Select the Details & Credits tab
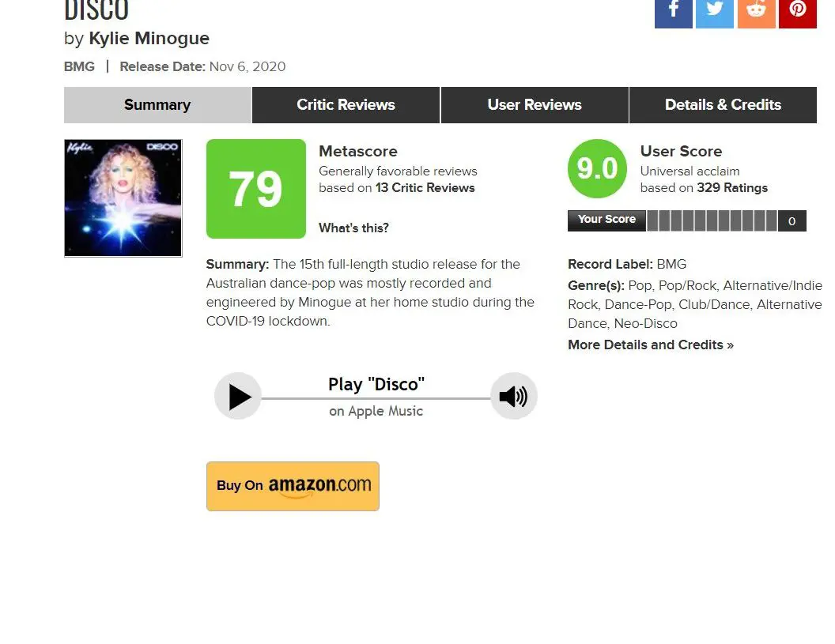This screenshot has width=835, height=644. 724,105
